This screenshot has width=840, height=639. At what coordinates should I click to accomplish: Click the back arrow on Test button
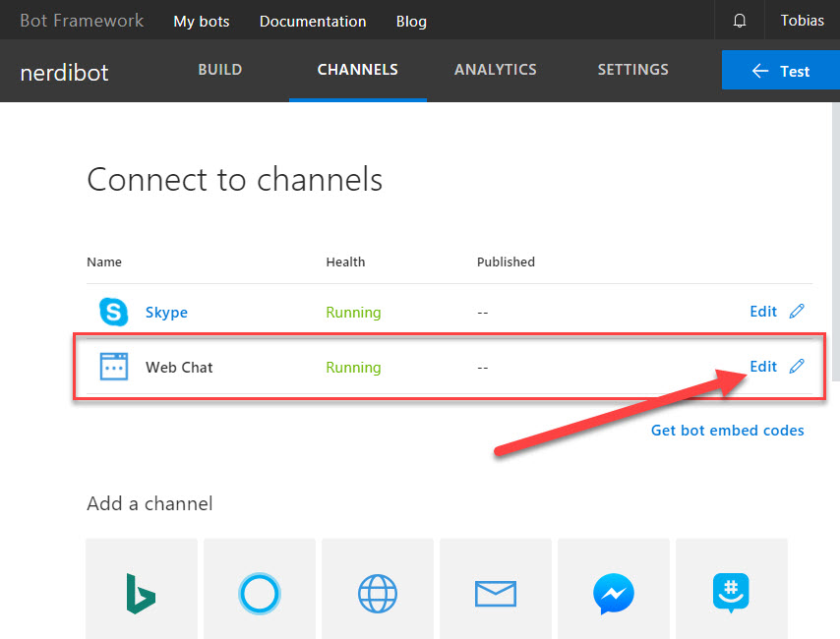click(x=760, y=71)
